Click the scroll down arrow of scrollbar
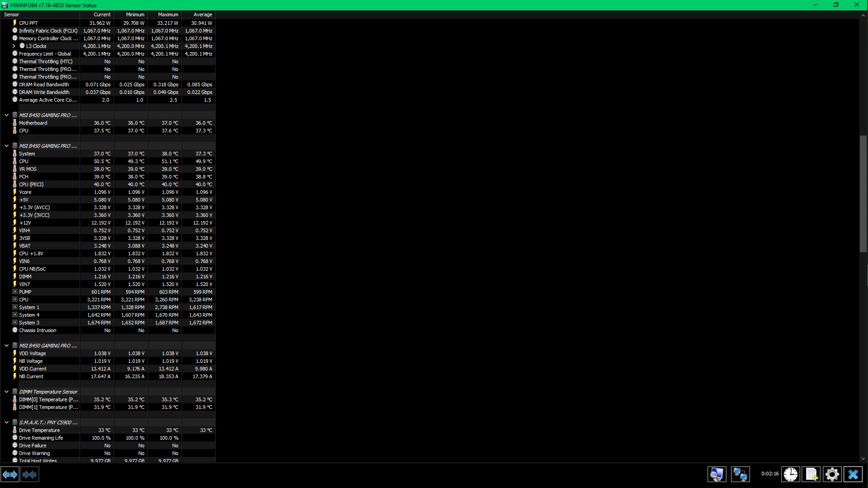Screen dimensions: 868x488 [x=863, y=459]
